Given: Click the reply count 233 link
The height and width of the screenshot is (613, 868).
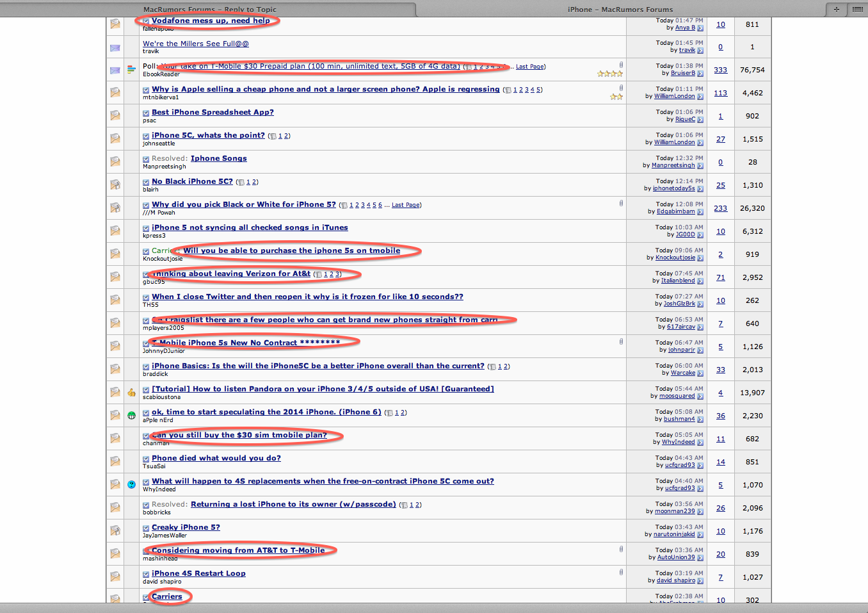Looking at the screenshot, I should tap(721, 208).
